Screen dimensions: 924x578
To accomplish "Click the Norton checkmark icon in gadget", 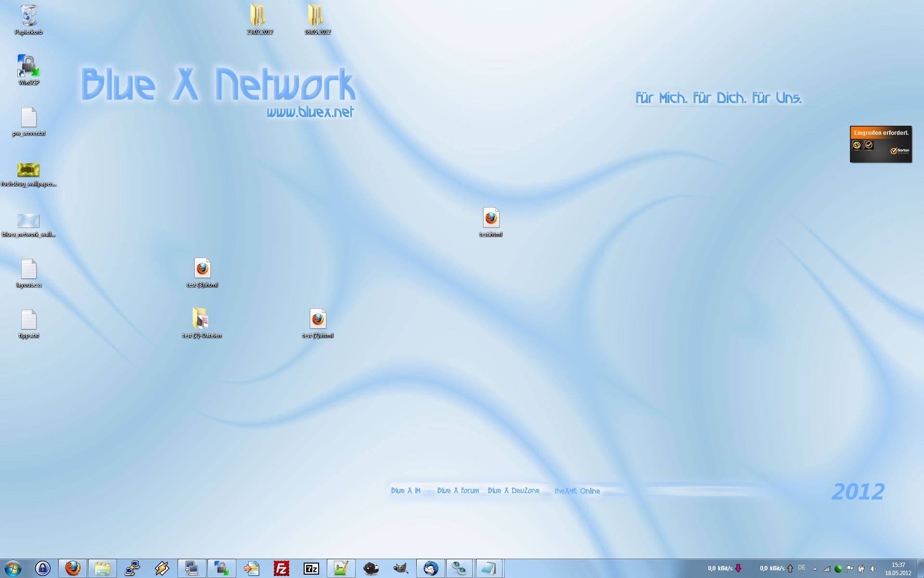I will pyautogui.click(x=869, y=145).
